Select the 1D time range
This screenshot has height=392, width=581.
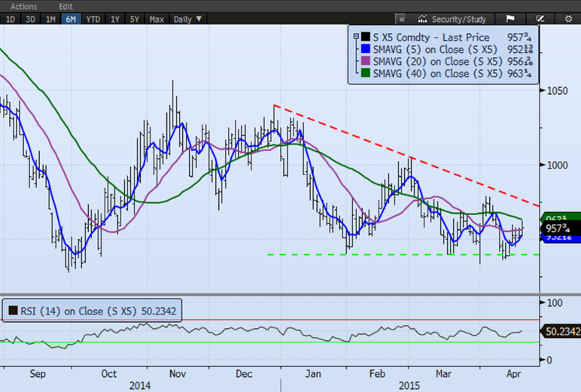[11, 18]
